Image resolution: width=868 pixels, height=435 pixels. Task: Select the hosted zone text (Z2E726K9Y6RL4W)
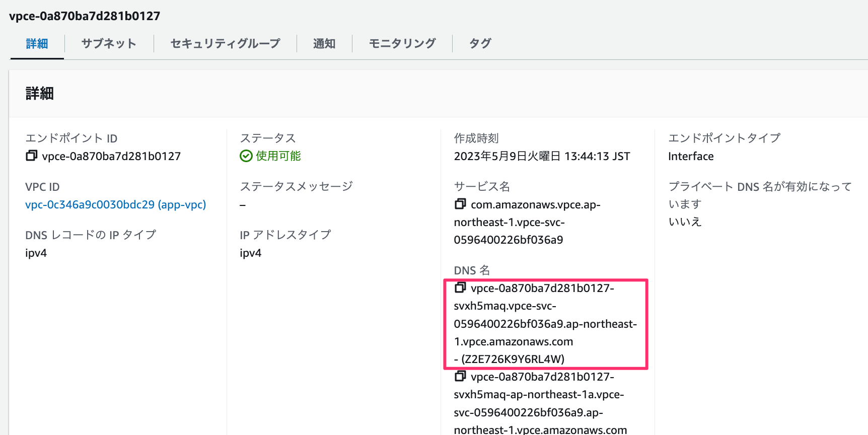coord(513,359)
